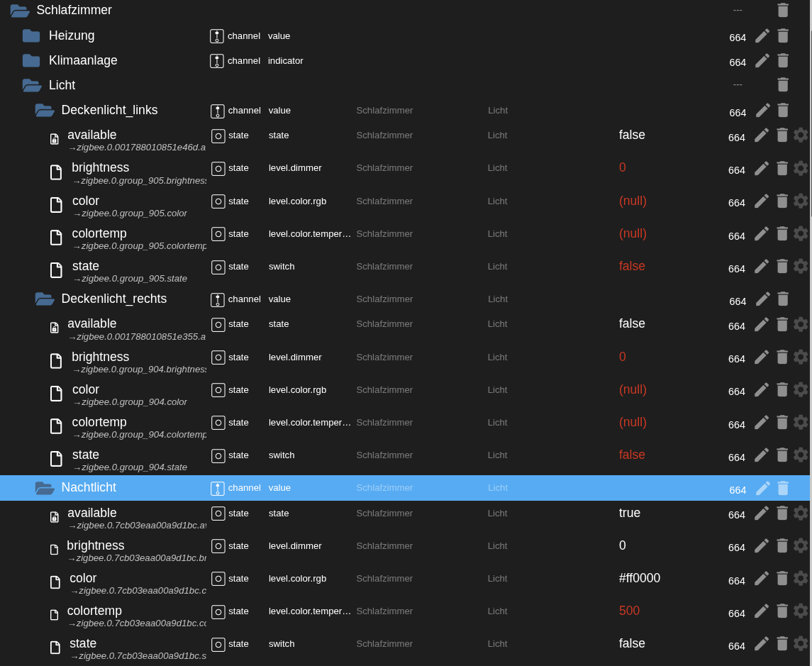Viewport: 812px width, 666px height.
Task: Collapse the Licht folder
Action: [x=32, y=85]
